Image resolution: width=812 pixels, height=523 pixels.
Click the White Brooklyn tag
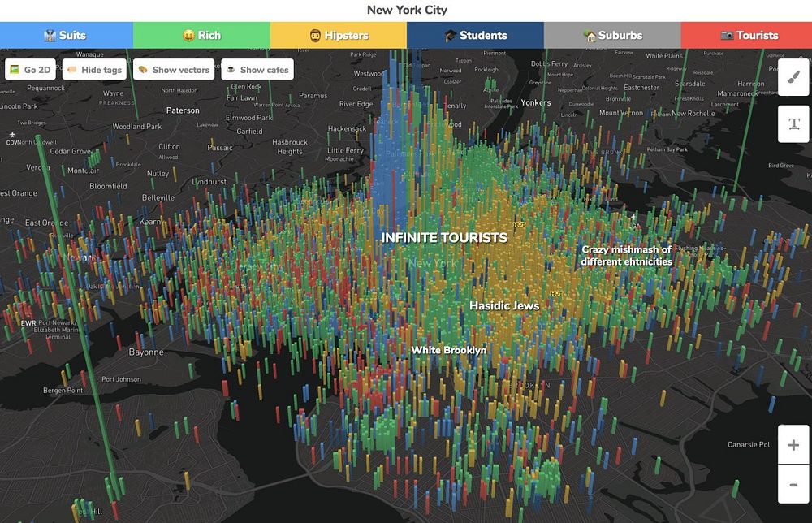point(449,350)
